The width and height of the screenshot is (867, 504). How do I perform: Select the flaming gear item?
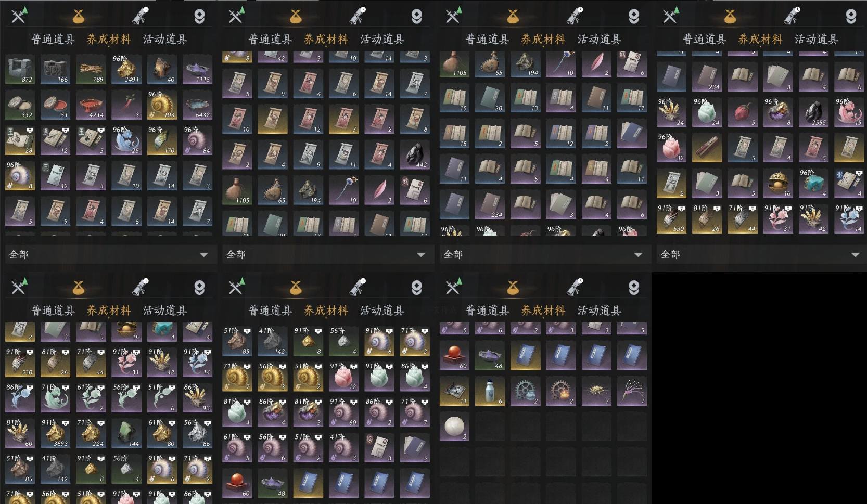point(560,391)
